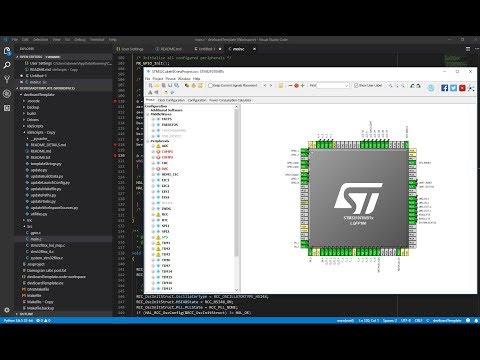Viewport: 480px width, 360px height.
Task: Click the back arrow in CubeMX toolbar
Action: pyautogui.click(x=265, y=86)
